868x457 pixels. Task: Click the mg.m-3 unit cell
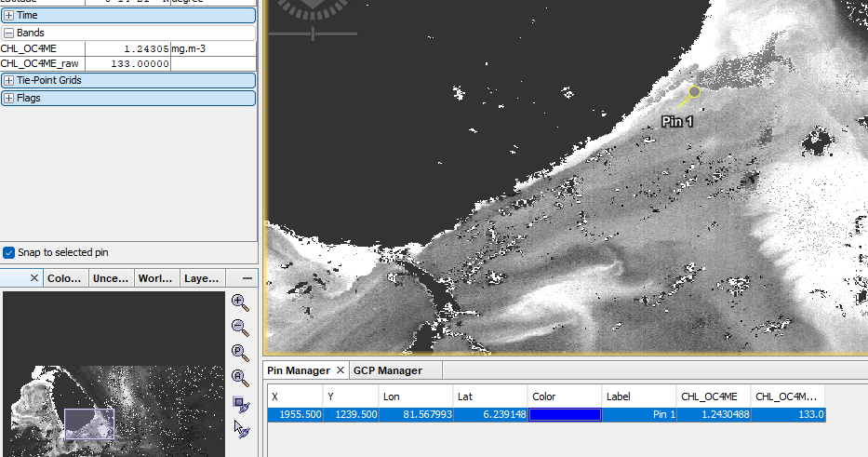tap(213, 48)
